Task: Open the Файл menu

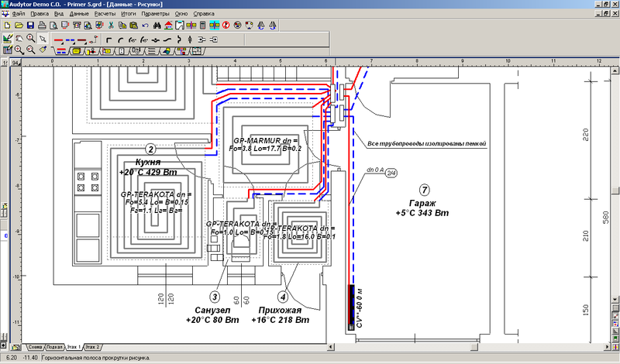Action: [18, 14]
